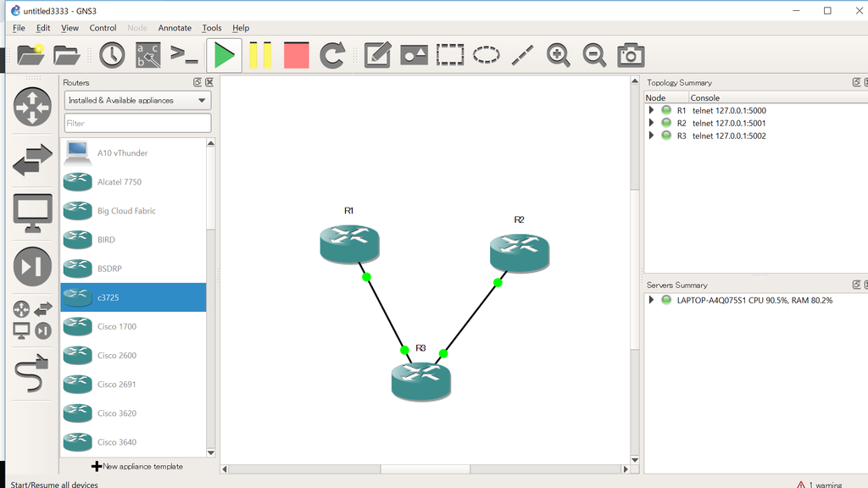Take a screenshot with camera icon
Viewport: 868px width, 488px height.
[x=631, y=55]
